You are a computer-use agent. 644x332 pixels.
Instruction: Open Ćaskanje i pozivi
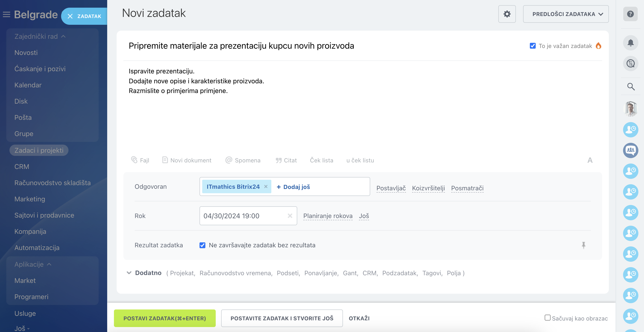(40, 69)
